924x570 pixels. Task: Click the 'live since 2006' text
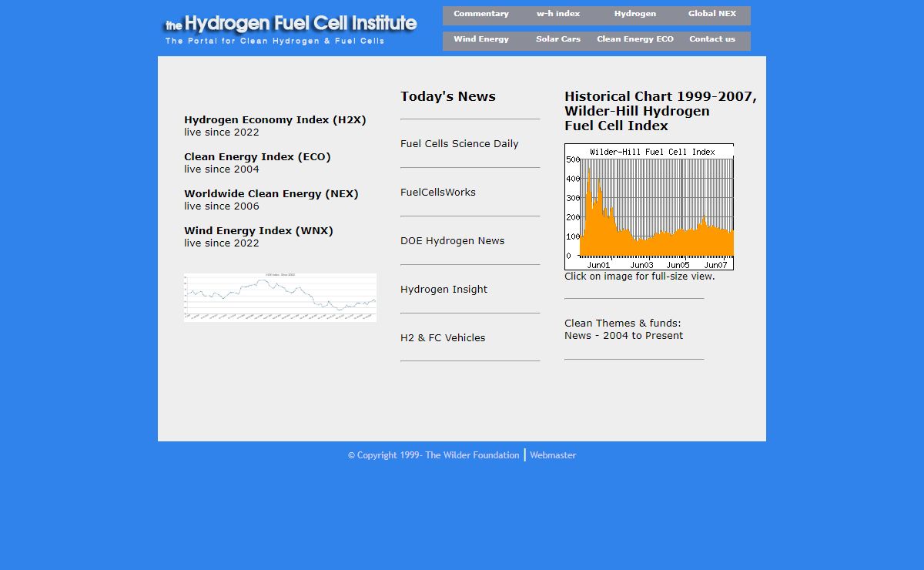[222, 206]
